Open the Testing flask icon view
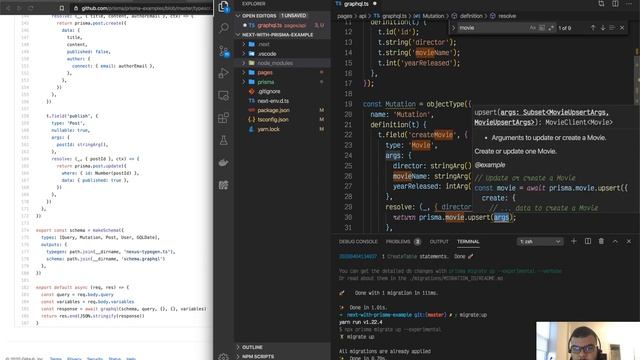Viewport: 640px width, 360px height. click(x=224, y=140)
